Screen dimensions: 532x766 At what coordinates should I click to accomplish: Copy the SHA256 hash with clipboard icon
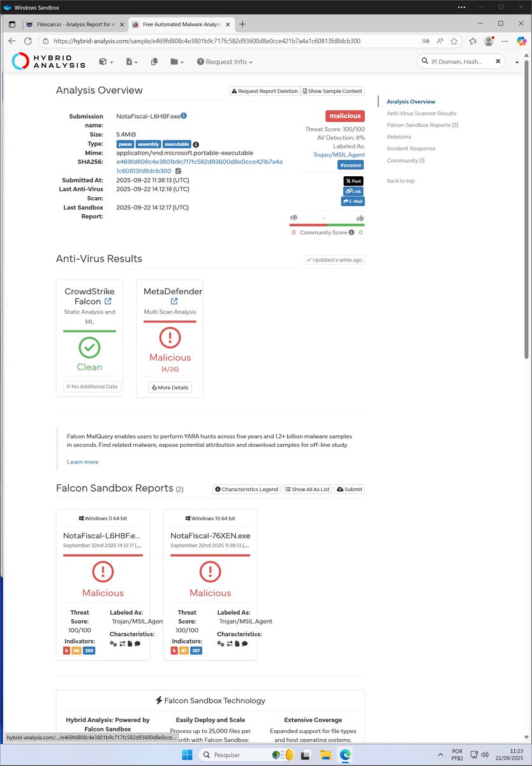click(178, 172)
